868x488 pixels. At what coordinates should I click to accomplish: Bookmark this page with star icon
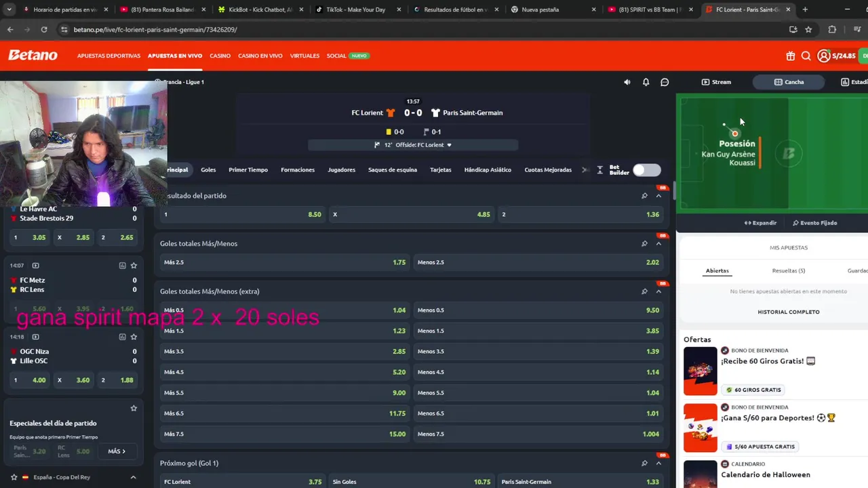[808, 30]
